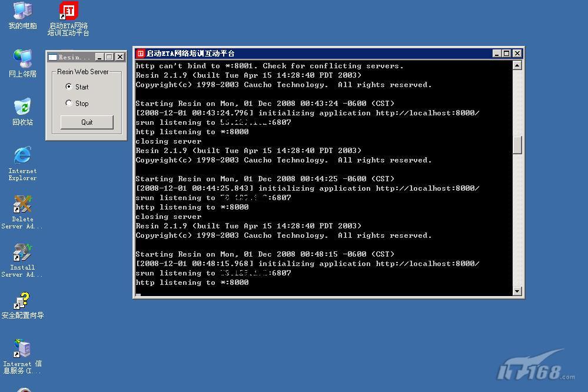The width and height of the screenshot is (588, 392).
Task: Select the Start radio button
Action: tap(69, 87)
